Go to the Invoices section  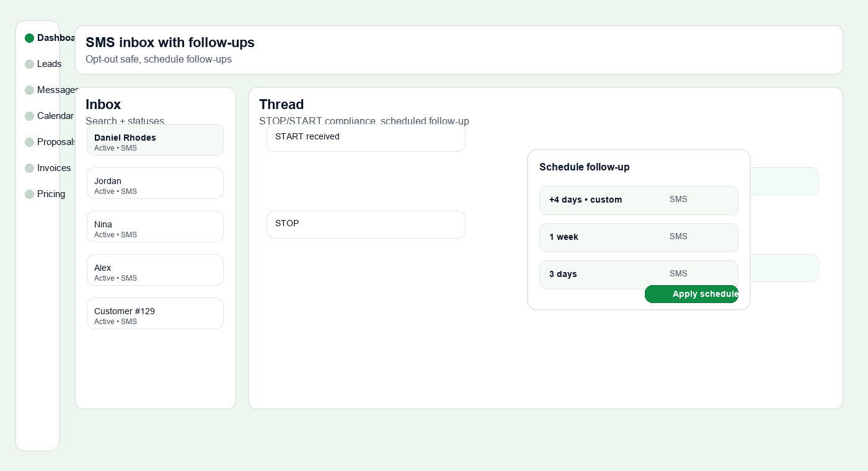coord(54,168)
